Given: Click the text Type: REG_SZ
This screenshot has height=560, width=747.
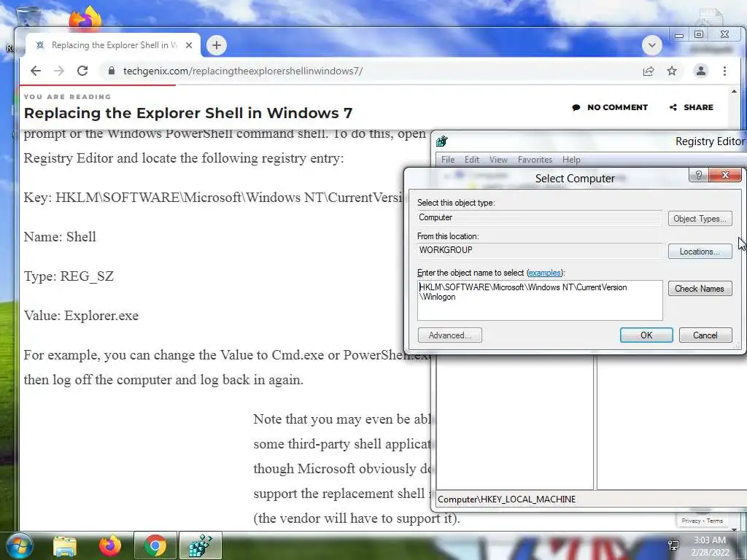Looking at the screenshot, I should 69,276.
